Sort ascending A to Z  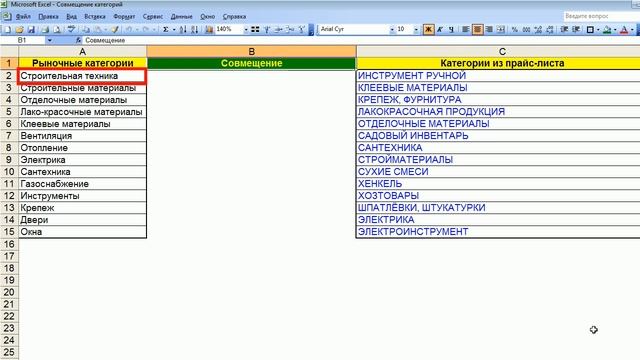tap(183, 29)
